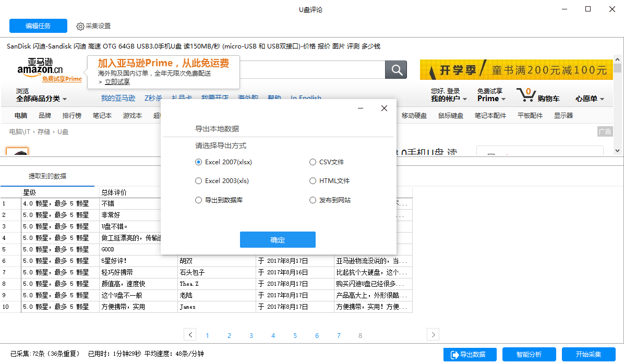This screenshot has height=364, width=624.
Task: Go to results page 2
Action: point(229,336)
